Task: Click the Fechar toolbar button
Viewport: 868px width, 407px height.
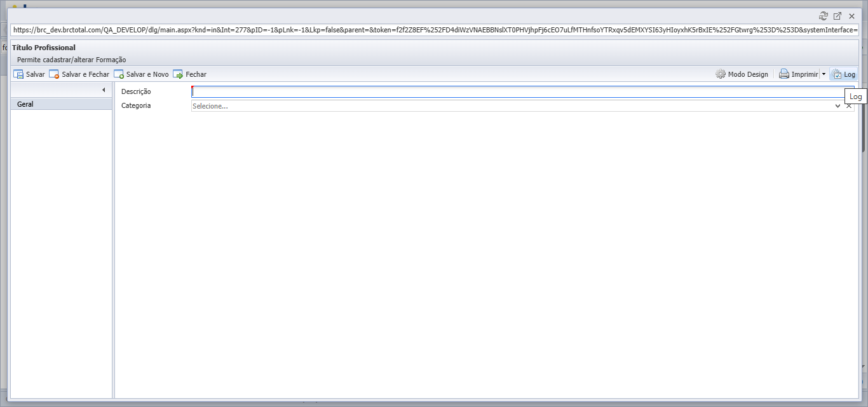Action: [190, 74]
